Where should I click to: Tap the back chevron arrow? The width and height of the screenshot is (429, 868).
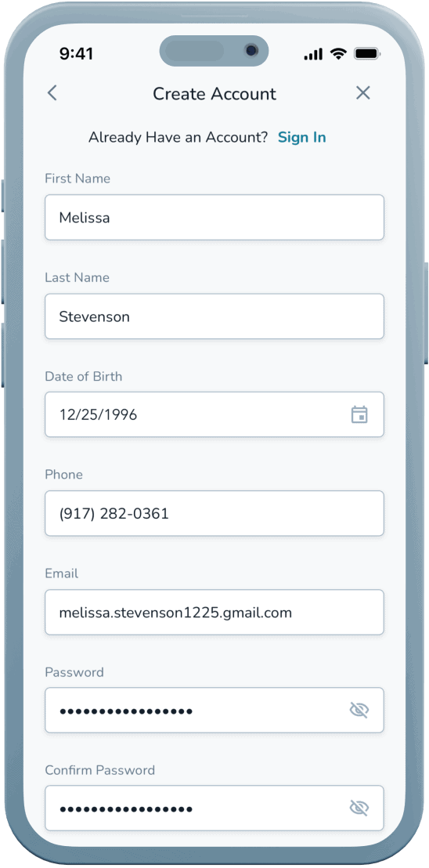(x=52, y=93)
